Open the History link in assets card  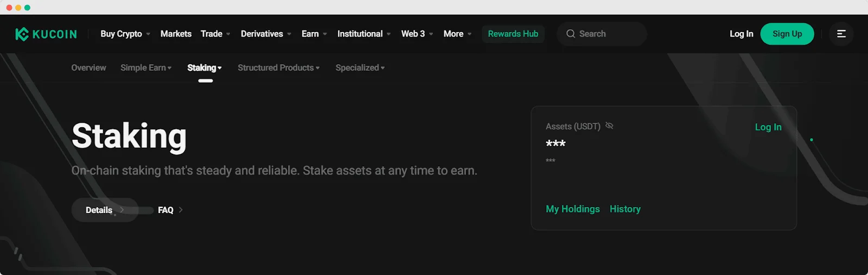(x=625, y=209)
